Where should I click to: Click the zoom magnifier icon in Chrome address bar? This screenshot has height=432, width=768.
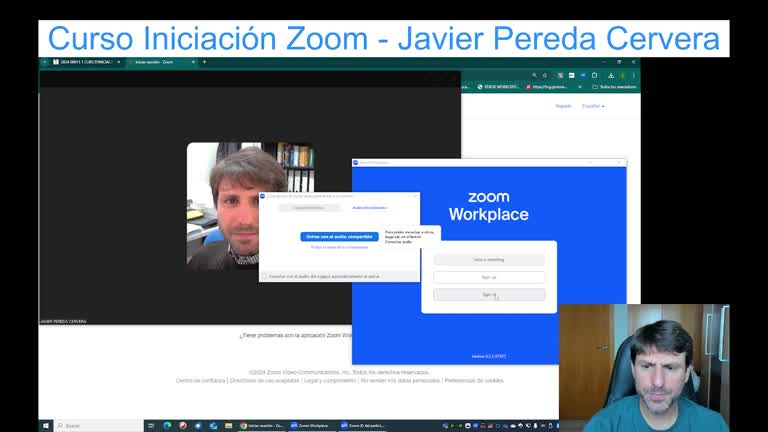[534, 75]
